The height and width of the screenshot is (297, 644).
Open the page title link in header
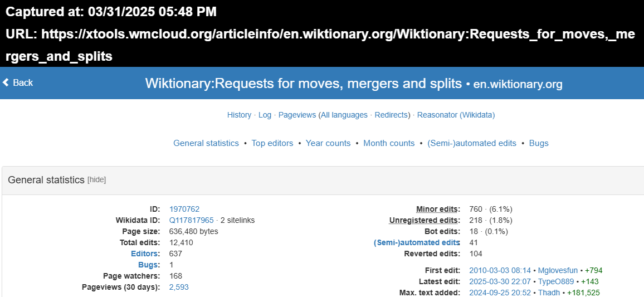pos(304,84)
